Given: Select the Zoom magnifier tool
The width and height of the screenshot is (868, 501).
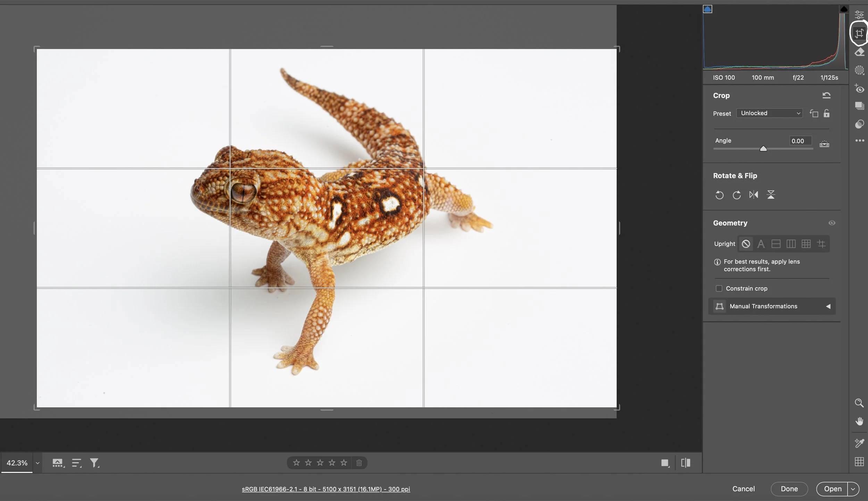Looking at the screenshot, I should [x=859, y=403].
